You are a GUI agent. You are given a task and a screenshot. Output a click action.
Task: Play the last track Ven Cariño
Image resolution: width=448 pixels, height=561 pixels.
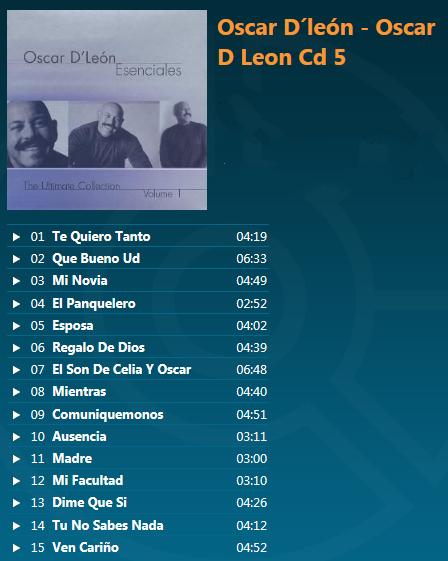point(16,548)
